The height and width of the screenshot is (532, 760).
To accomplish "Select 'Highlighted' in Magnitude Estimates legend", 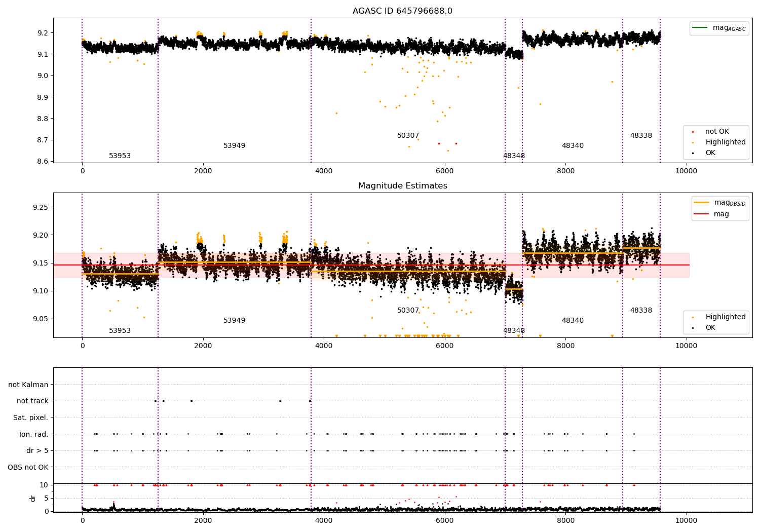I will tap(726, 317).
